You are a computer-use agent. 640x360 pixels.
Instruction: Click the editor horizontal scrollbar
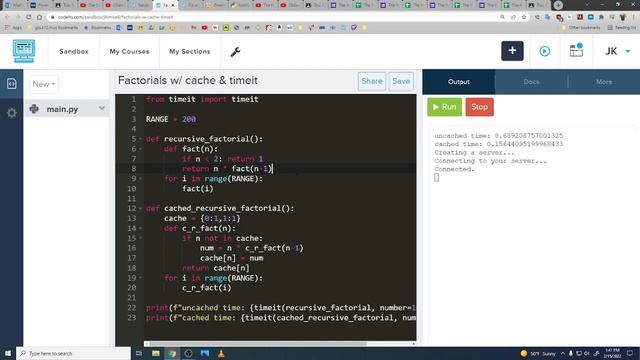(258, 344)
